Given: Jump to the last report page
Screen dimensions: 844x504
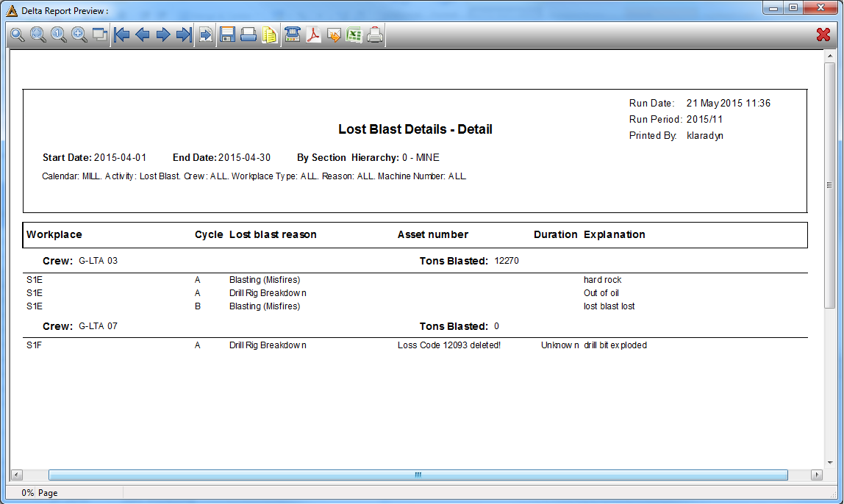Looking at the screenshot, I should coord(184,35).
